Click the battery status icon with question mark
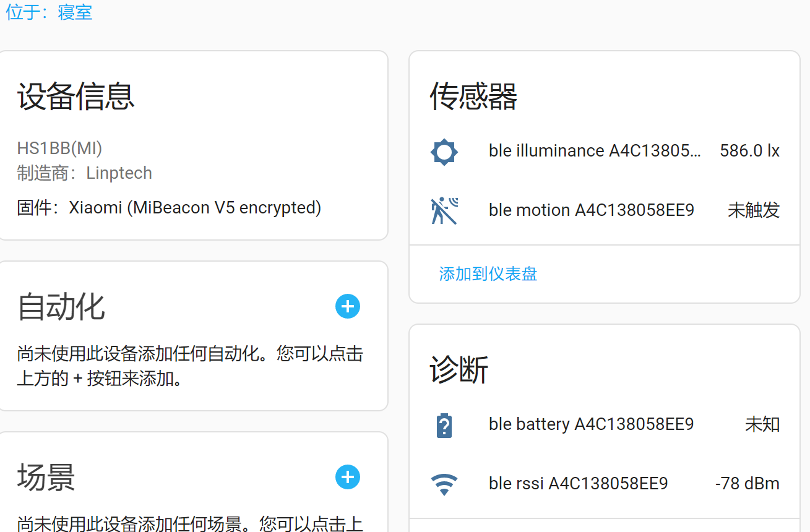 pos(444,424)
